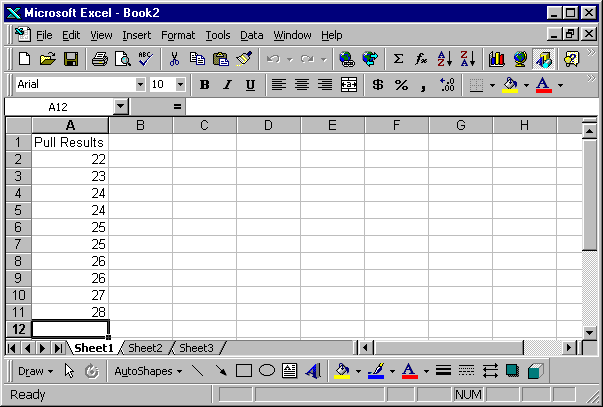This screenshot has width=603, height=407.
Task: Open the Data menu
Action: [252, 35]
